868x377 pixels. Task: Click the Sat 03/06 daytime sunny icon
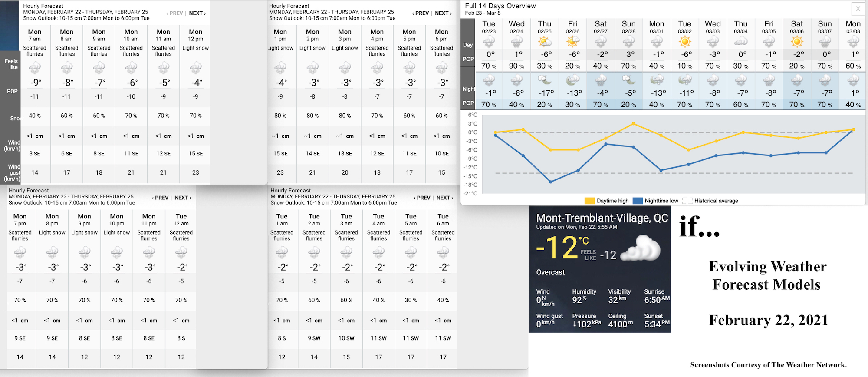click(x=797, y=42)
